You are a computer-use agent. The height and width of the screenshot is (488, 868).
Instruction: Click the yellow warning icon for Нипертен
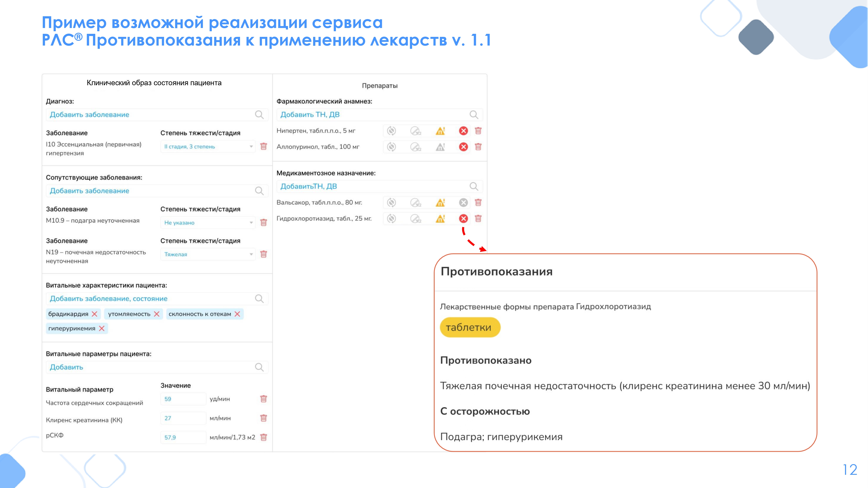tap(440, 131)
